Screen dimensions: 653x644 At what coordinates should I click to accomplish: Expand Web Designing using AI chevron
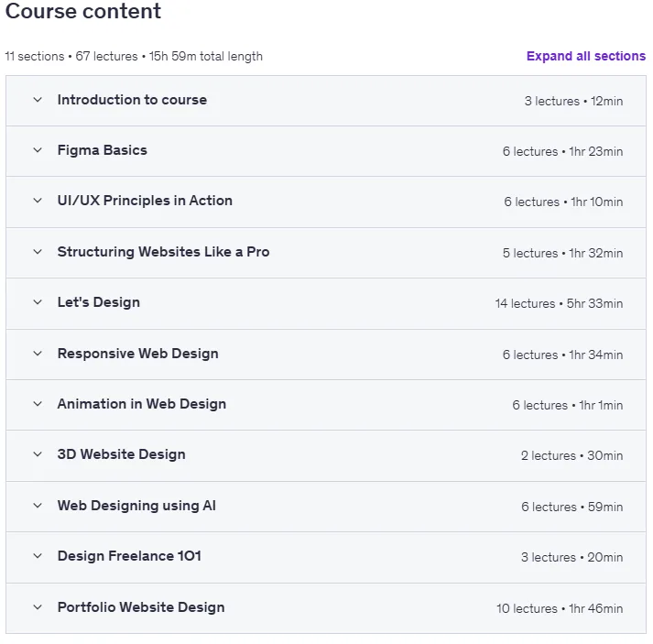38,506
